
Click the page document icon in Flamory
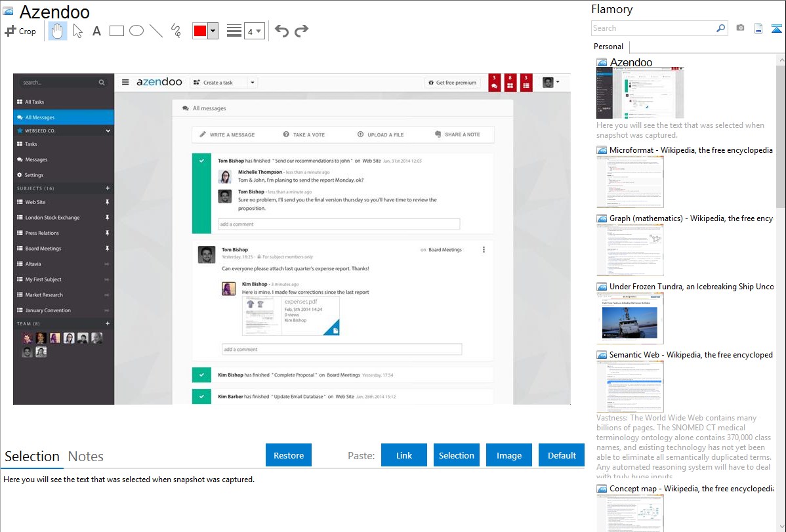[x=758, y=28]
